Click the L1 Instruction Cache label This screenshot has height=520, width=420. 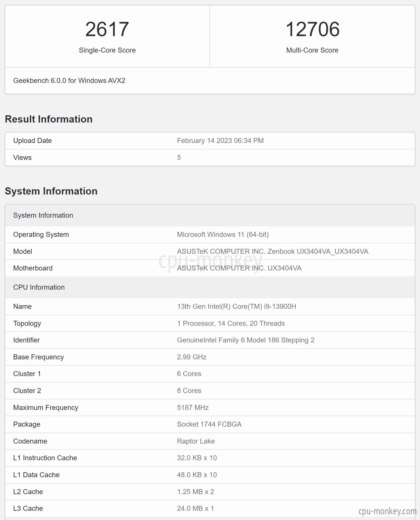coord(45,458)
